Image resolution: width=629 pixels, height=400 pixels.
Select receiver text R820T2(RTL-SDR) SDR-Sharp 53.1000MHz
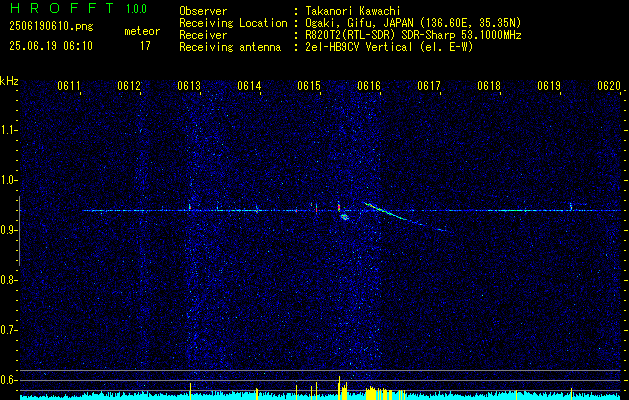point(413,35)
